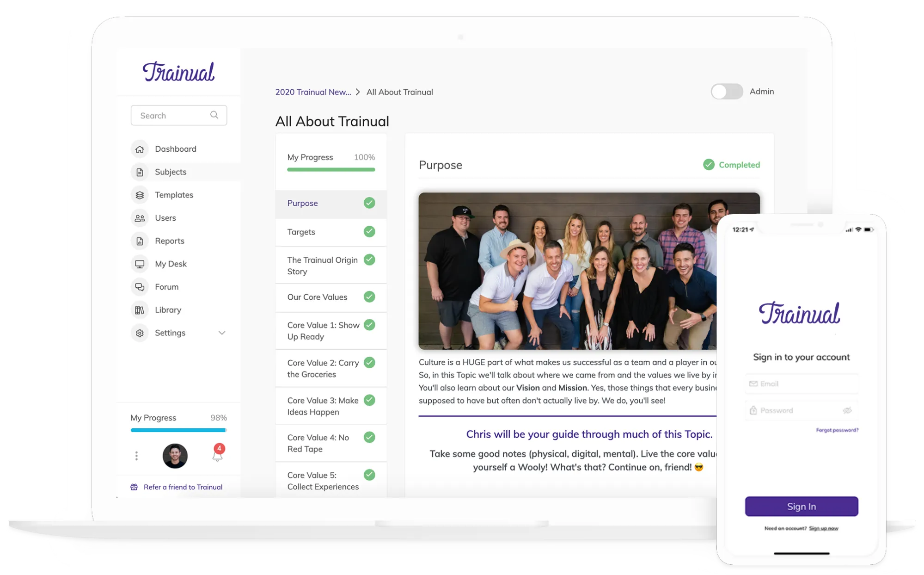Click the Templates layers icon
The width and height of the screenshot is (924, 575).
[x=140, y=195]
